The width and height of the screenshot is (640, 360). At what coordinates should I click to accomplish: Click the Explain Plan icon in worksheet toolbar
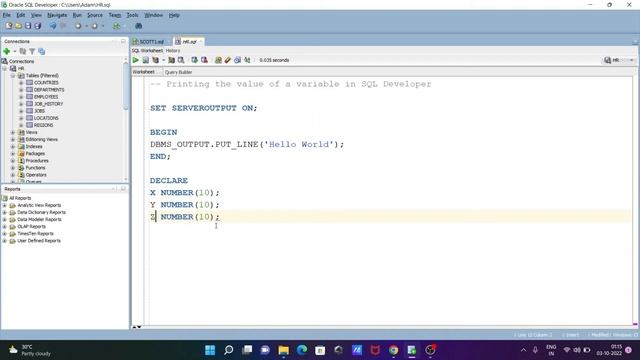(156, 60)
